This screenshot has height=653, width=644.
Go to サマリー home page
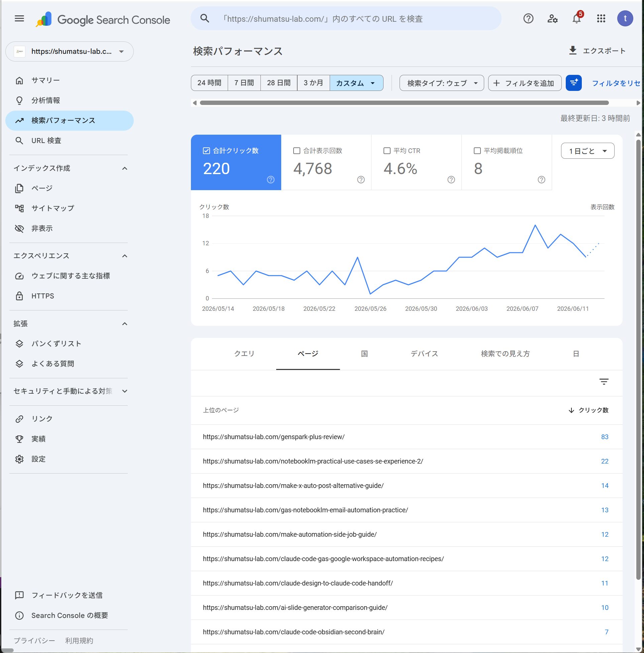tap(70, 81)
